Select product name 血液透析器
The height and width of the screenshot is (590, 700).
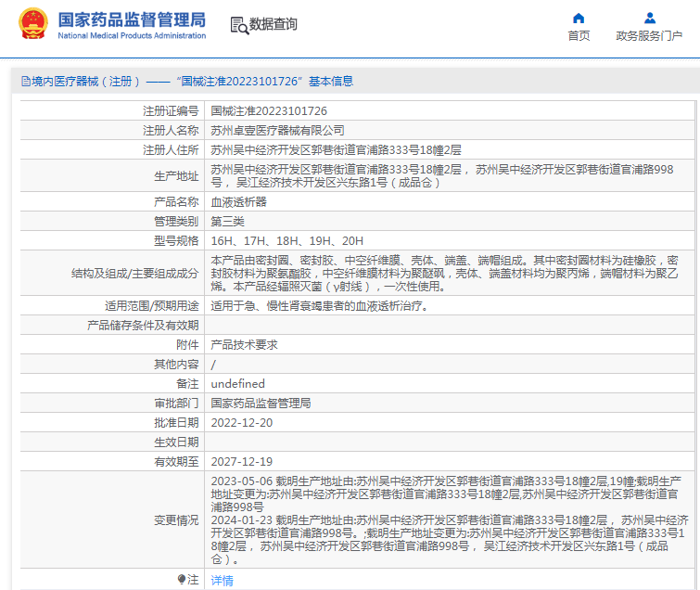coord(239,202)
